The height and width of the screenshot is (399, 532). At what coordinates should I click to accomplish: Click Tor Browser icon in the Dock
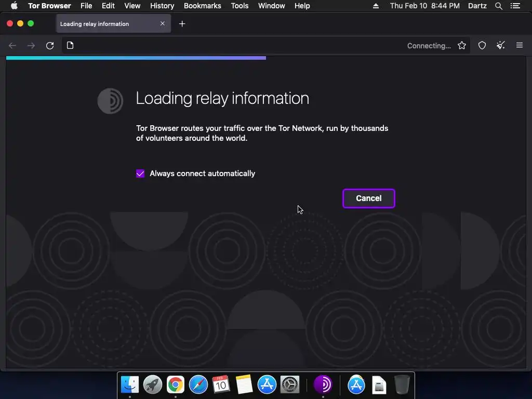coord(323,384)
